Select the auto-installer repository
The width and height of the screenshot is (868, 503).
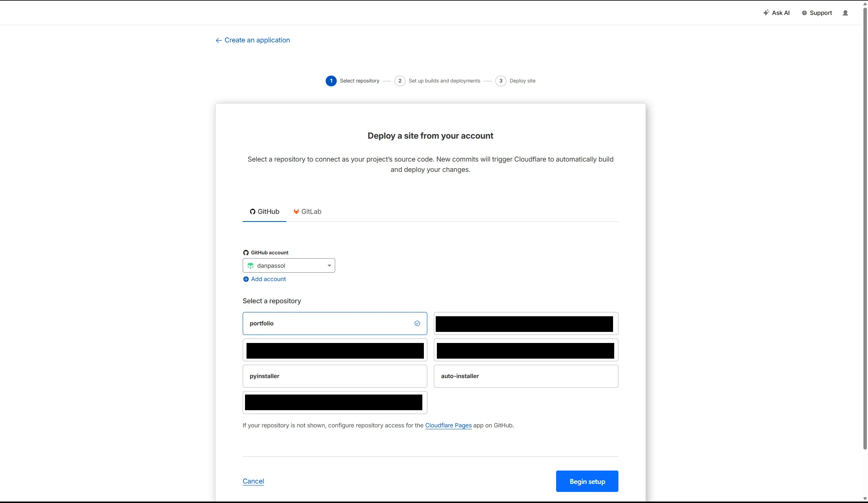(x=526, y=376)
